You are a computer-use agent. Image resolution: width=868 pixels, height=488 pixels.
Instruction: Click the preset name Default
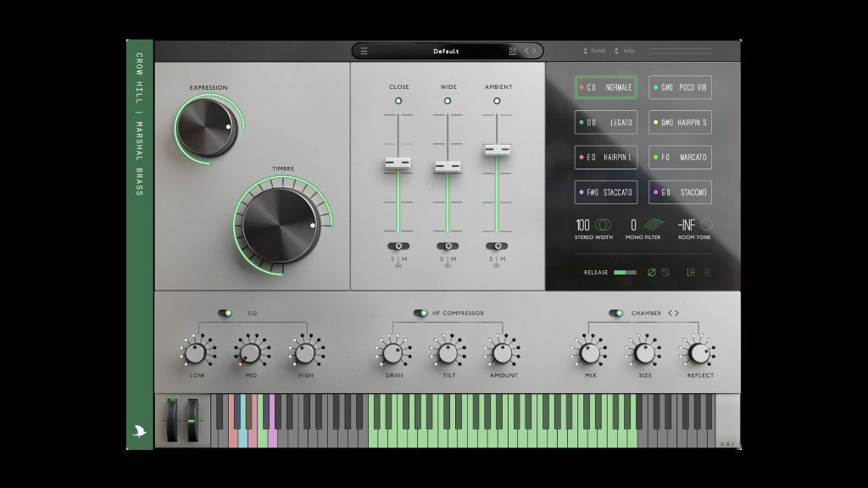[x=446, y=51]
